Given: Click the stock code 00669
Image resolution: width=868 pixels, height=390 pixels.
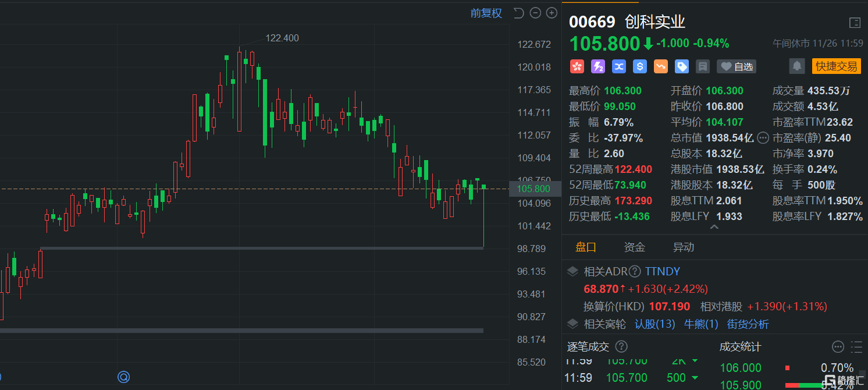Looking at the screenshot, I should 592,22.
